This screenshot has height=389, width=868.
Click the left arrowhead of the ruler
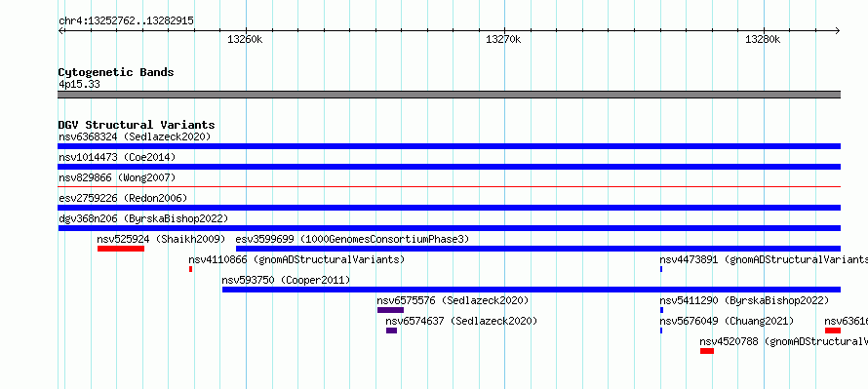tap(60, 31)
